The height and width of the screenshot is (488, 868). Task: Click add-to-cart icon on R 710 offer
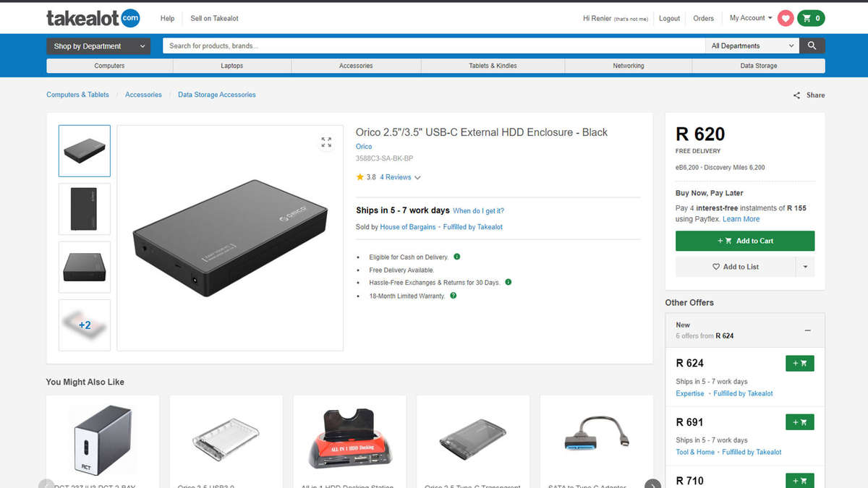coord(799,480)
